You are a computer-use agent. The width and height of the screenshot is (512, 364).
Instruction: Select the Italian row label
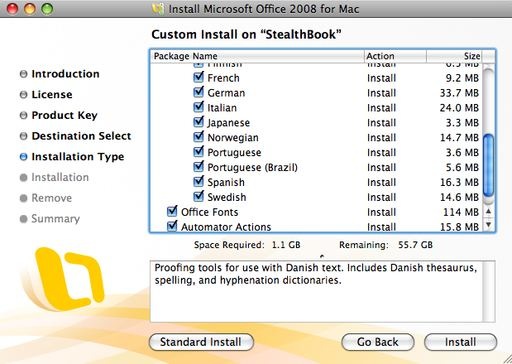pos(222,108)
